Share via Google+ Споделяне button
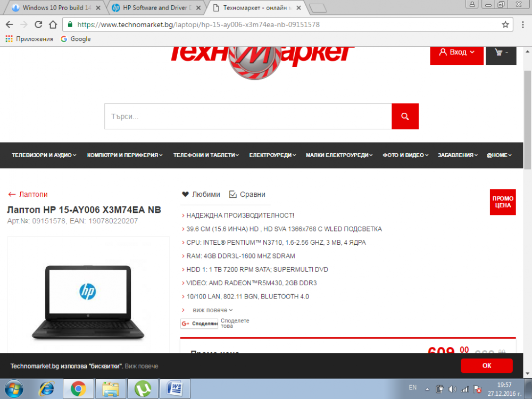Screen dimensions: 532x399 [x=199, y=323]
